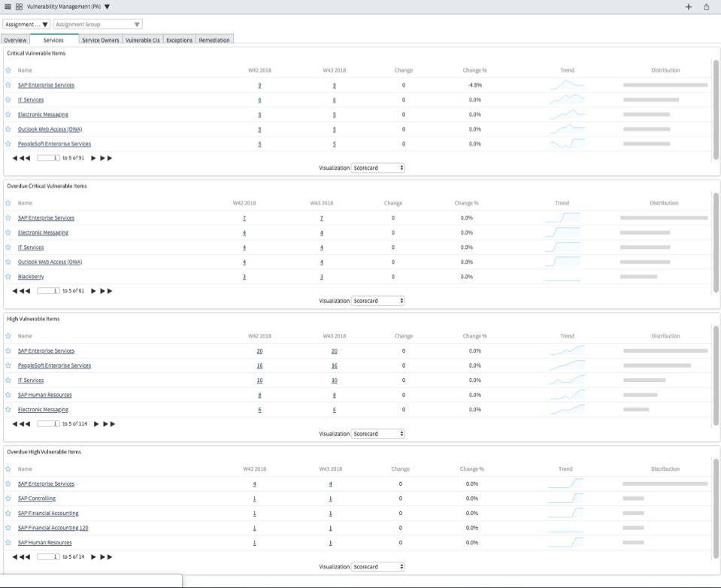Viewport: 721px width, 588px height.
Task: Star the header row of Overdue Critical list
Action: coord(8,203)
